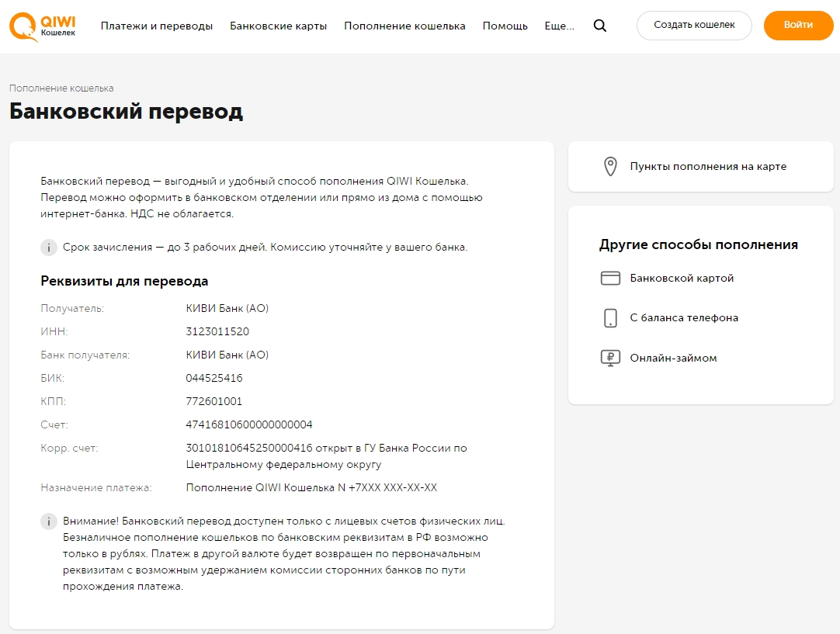Click the Назначение платежа label
The width and height of the screenshot is (840, 634).
coord(96,488)
